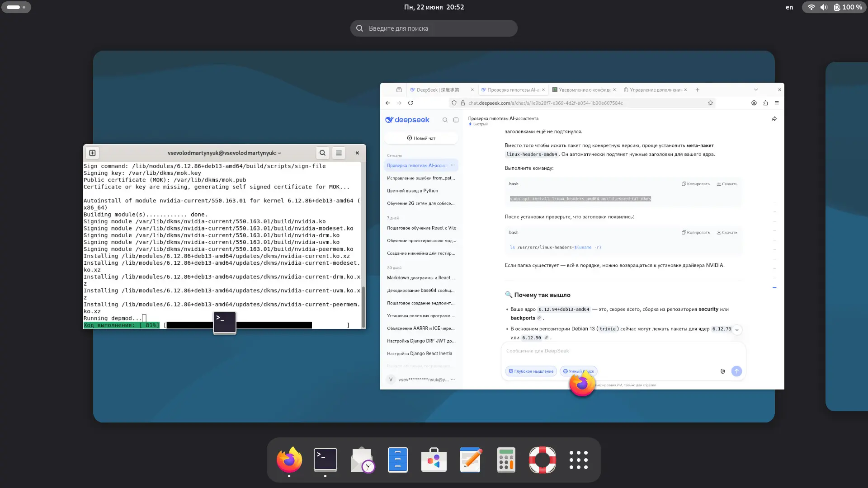Screen dimensions: 868x488
Task: Open Firefox application menu
Action: click(777, 103)
